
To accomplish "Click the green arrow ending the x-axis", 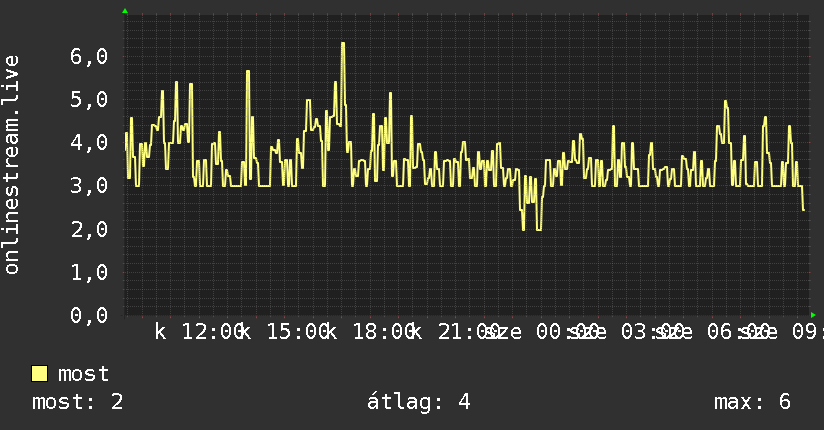I will tap(813, 315).
